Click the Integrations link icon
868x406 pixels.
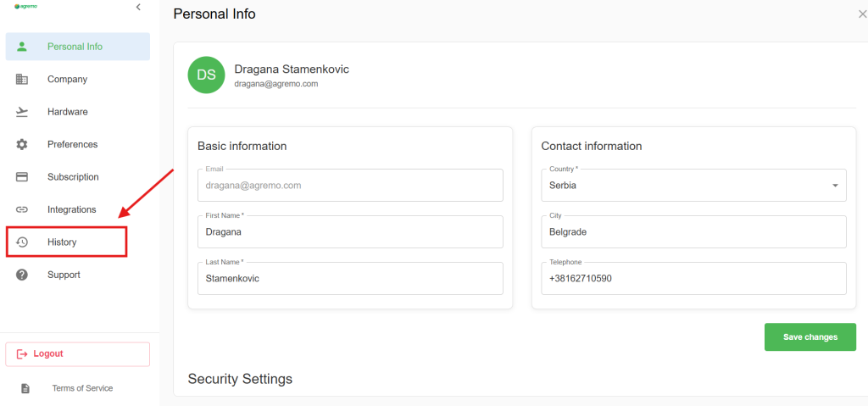22,209
